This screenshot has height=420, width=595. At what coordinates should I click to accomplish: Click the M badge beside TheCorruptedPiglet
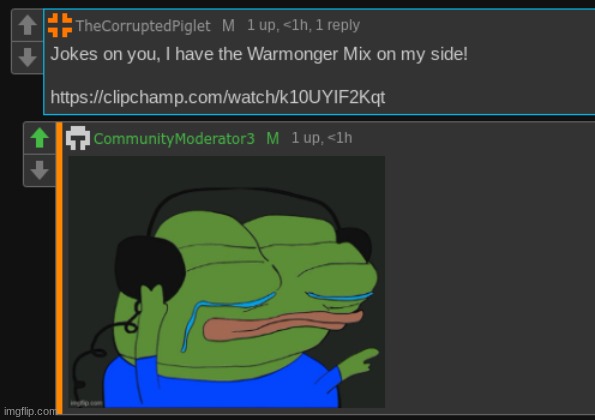coord(228,26)
